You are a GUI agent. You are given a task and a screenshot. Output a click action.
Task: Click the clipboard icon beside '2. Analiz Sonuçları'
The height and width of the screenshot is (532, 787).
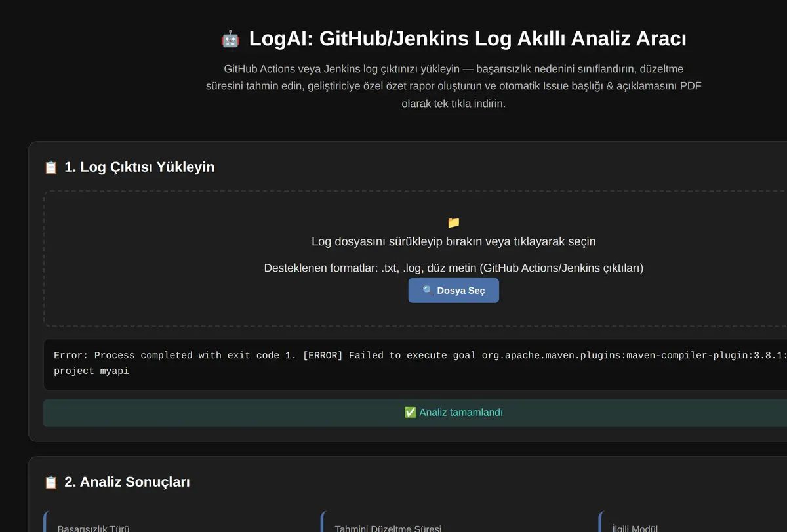[x=50, y=482]
